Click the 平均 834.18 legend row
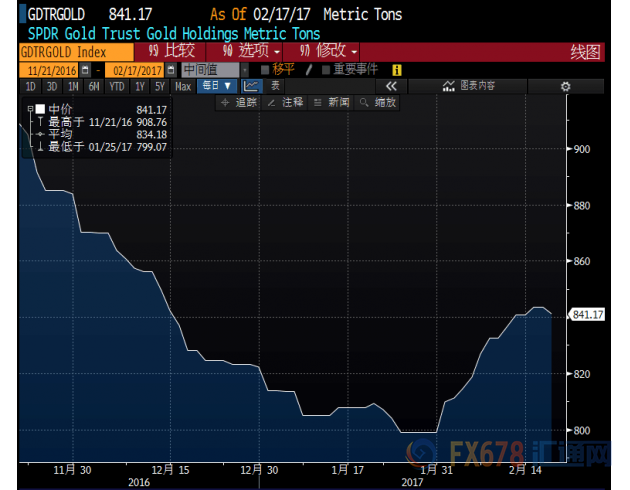Screen dimensions: 630x490 102,135
